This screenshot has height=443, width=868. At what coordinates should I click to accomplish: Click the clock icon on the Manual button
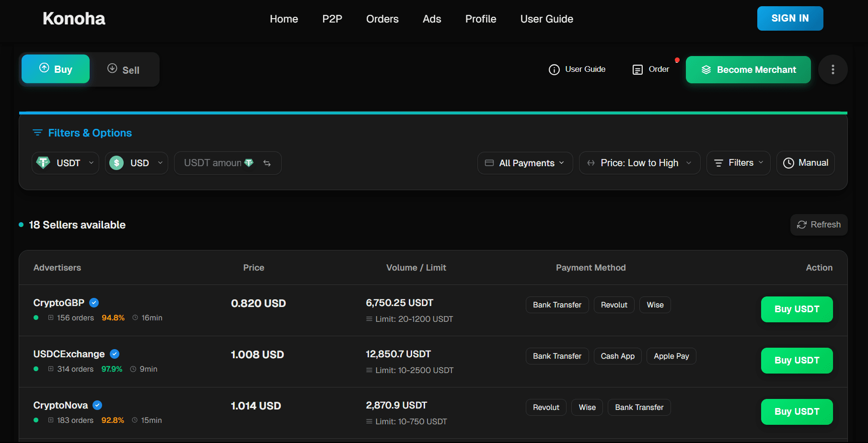pos(789,163)
